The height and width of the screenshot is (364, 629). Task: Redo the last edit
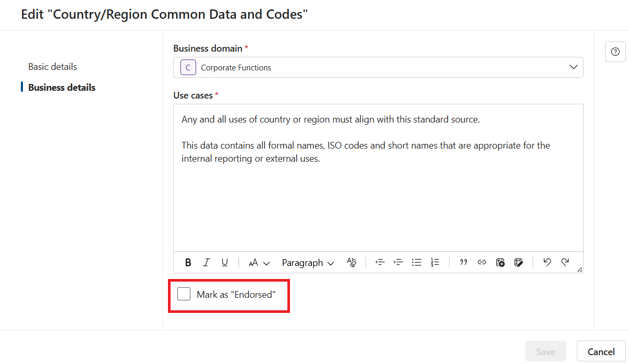(x=565, y=262)
